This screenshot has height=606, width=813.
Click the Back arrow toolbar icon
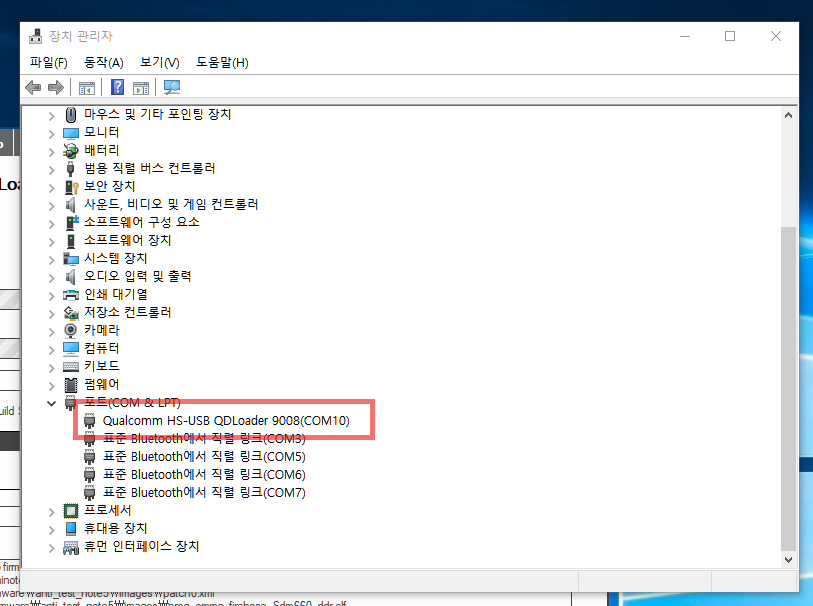coord(33,87)
